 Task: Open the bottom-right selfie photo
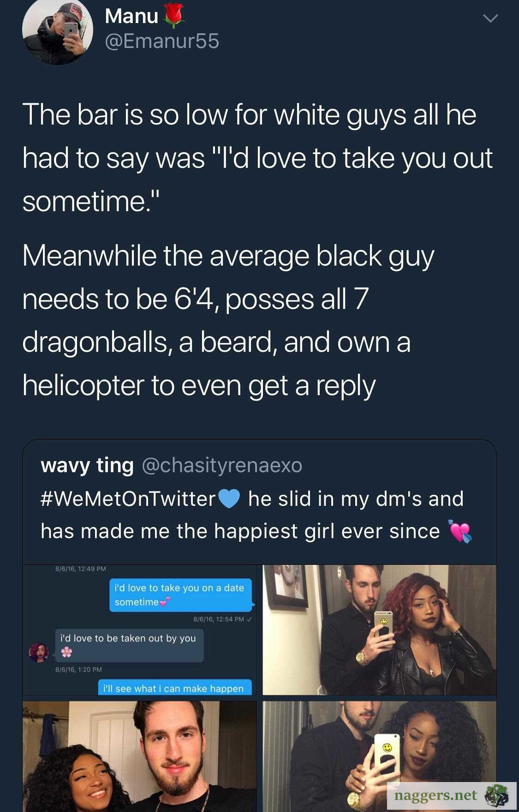tap(380, 757)
